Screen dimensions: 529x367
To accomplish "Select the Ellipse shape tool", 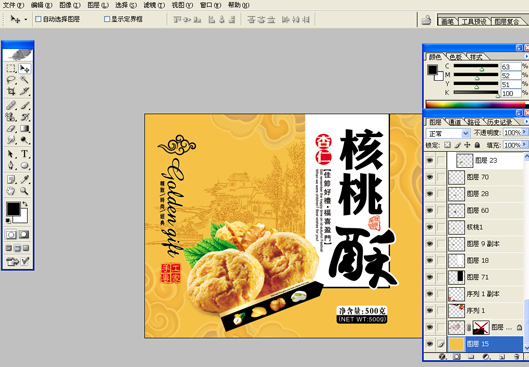I will (24, 166).
